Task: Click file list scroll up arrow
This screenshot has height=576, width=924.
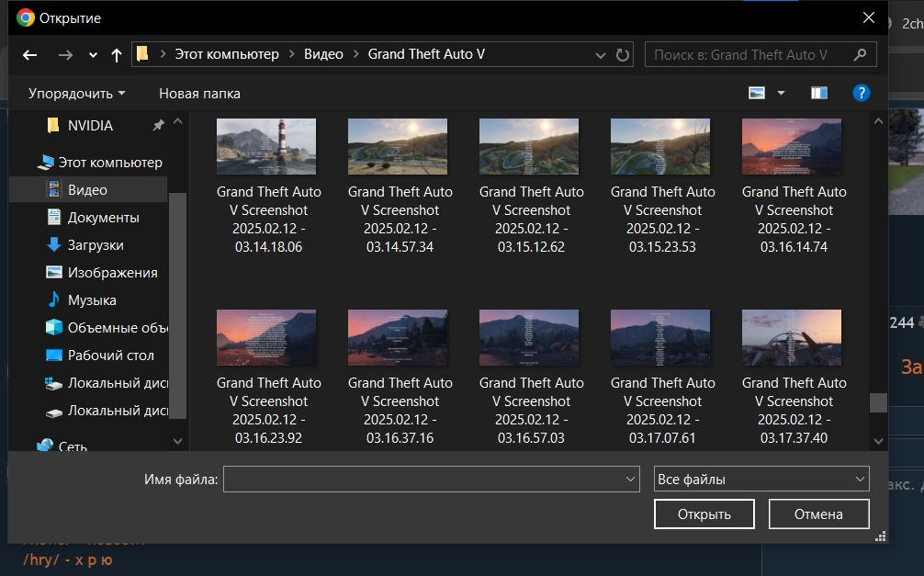Action: tap(878, 121)
